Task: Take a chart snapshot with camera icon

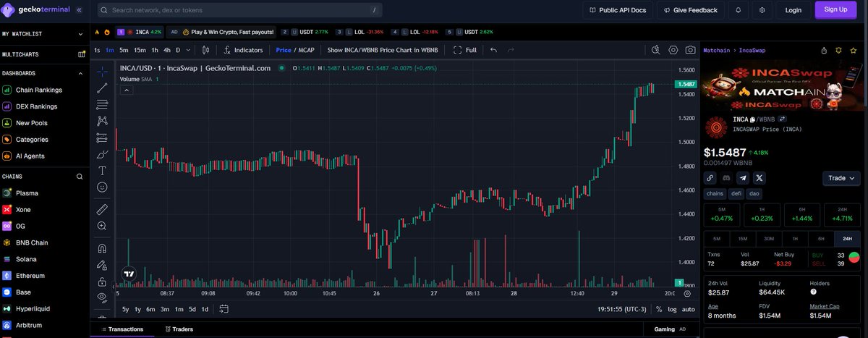Action: 691,50
